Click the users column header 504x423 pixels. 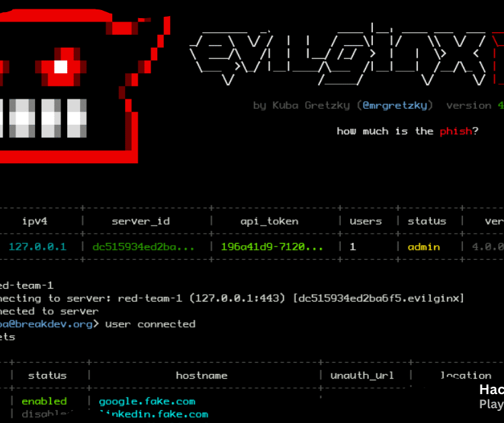366,222
